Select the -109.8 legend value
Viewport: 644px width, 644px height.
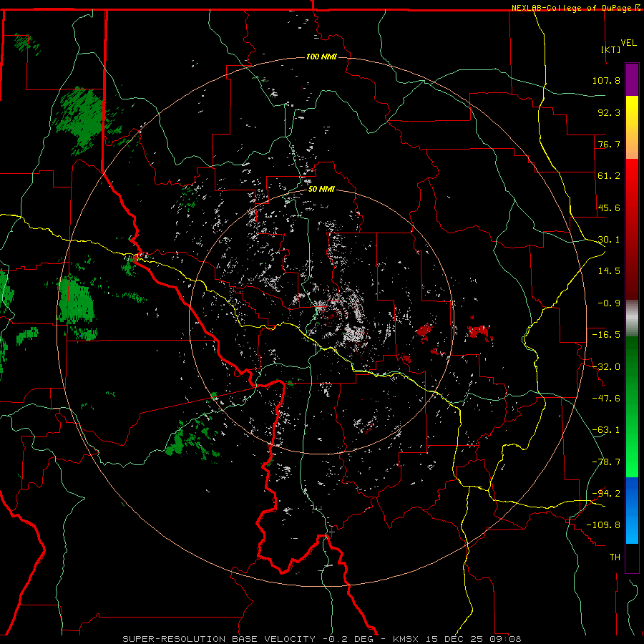[x=603, y=525]
